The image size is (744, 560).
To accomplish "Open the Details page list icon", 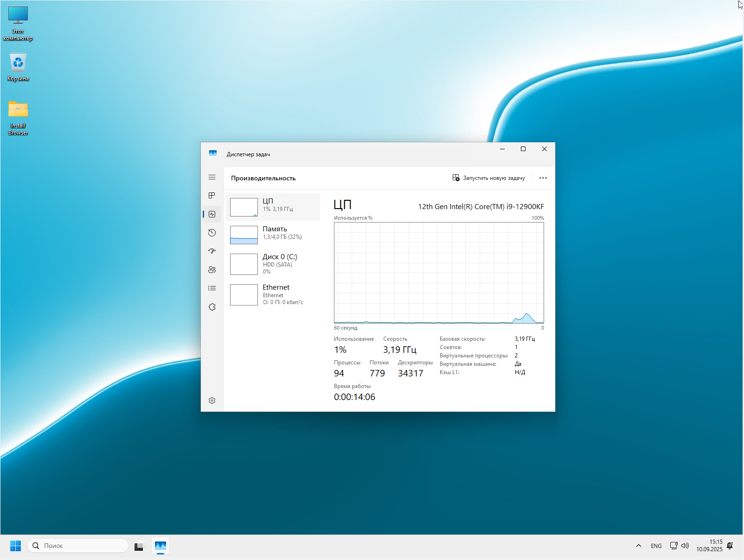I will click(212, 288).
